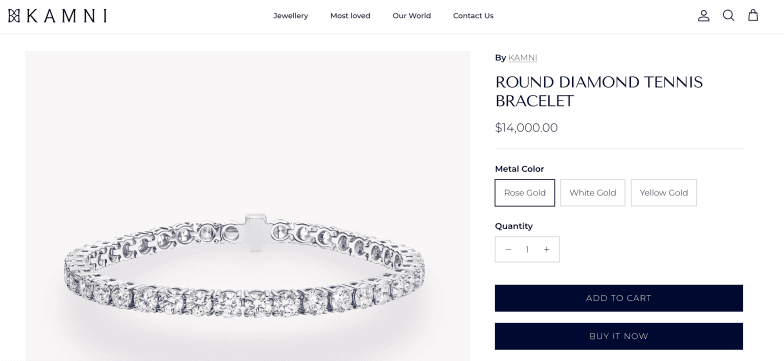Open the search magnifier icon

tap(728, 16)
